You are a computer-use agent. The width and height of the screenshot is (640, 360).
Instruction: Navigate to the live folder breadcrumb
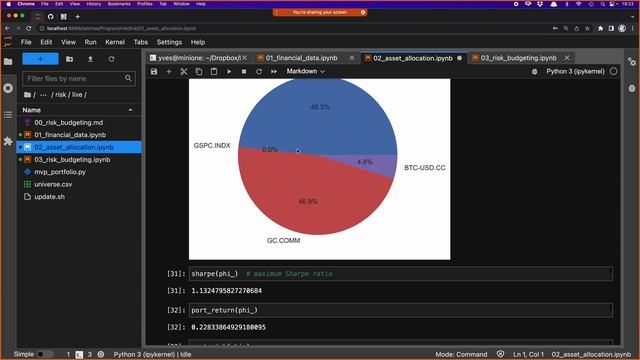(77, 95)
